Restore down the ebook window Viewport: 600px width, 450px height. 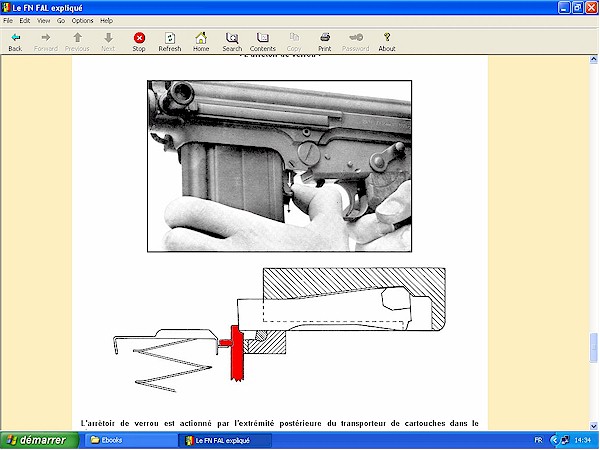[x=578, y=8]
